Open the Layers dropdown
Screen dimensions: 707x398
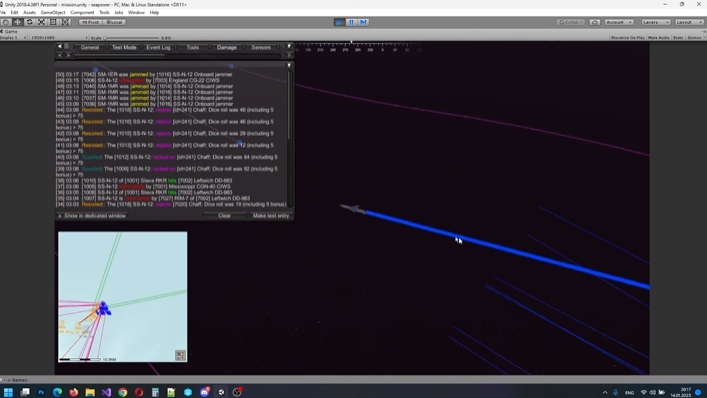tap(656, 22)
